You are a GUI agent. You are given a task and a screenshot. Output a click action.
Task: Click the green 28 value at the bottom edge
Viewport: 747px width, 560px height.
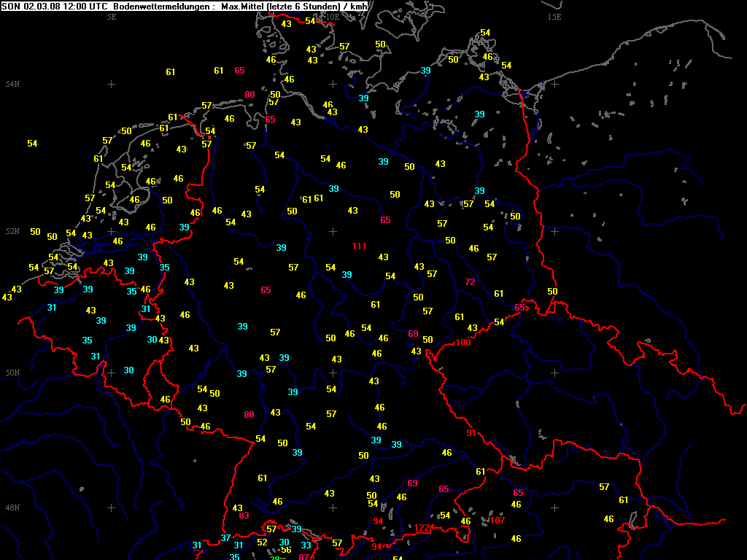[274, 558]
